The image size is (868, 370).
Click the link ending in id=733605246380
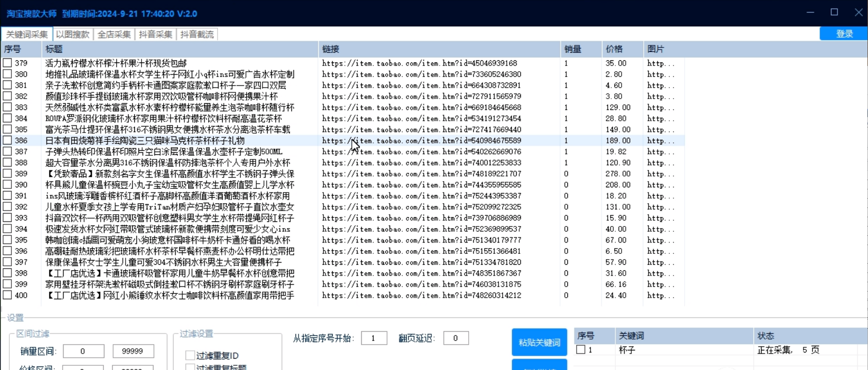tap(422, 74)
